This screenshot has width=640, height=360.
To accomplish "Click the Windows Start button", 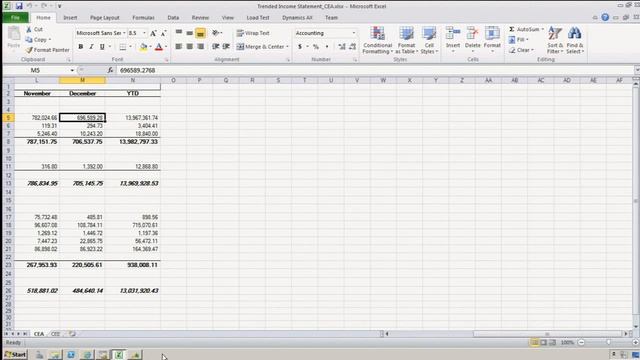I will [x=15, y=354].
